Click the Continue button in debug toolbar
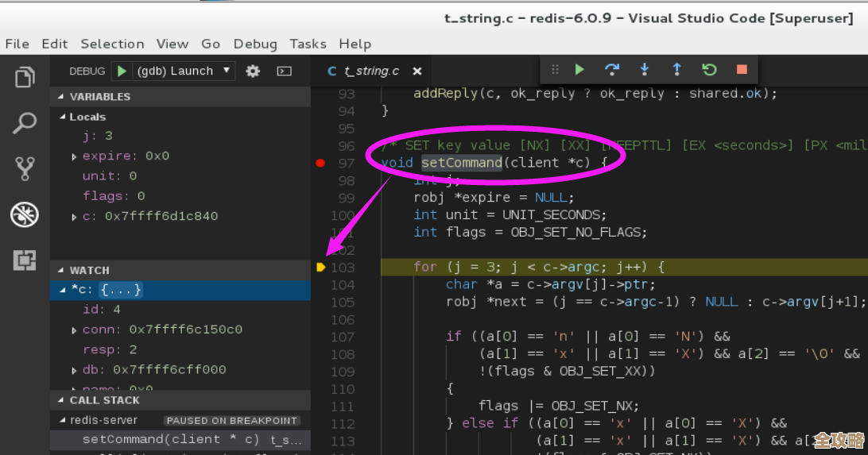This screenshot has height=455, width=868. [579, 70]
